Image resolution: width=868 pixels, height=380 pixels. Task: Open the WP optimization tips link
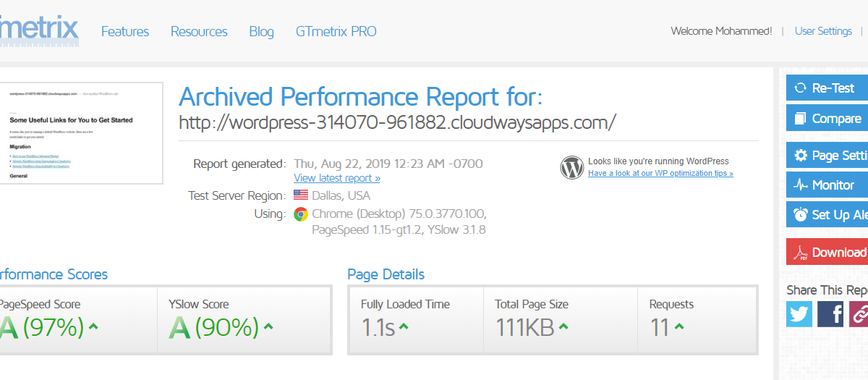point(660,174)
